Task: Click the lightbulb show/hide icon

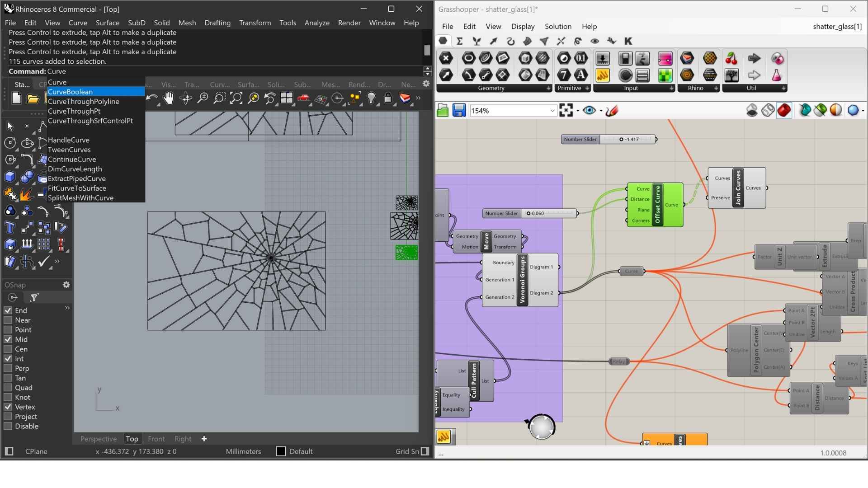Action: [371, 98]
